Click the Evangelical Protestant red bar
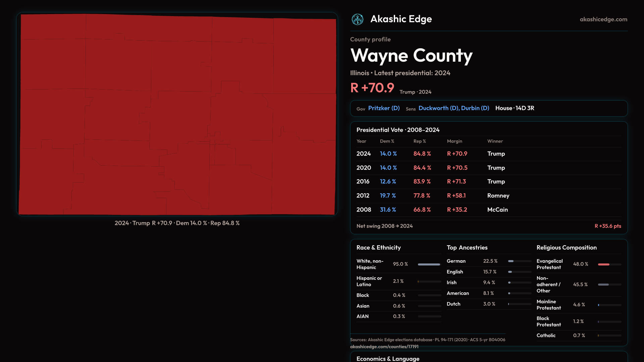 coord(603,264)
